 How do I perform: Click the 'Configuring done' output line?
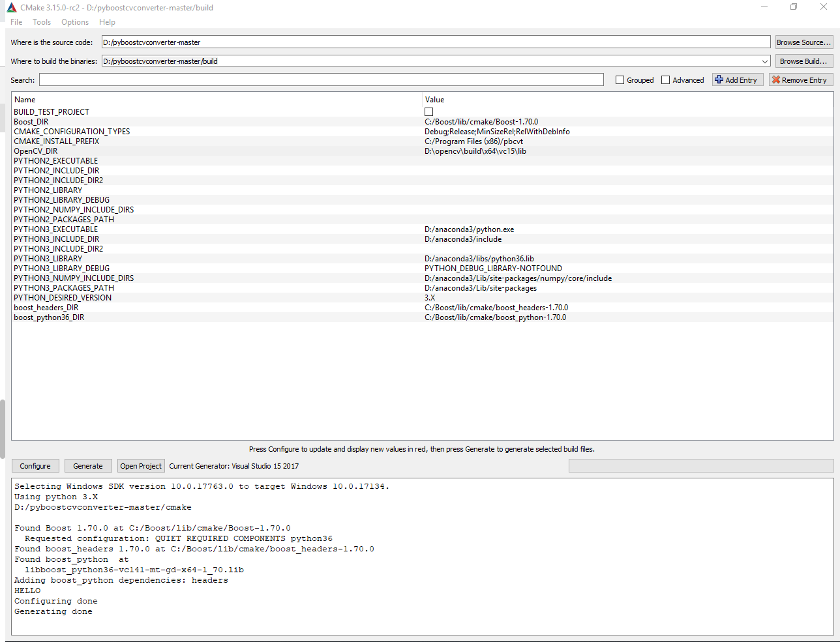56,601
